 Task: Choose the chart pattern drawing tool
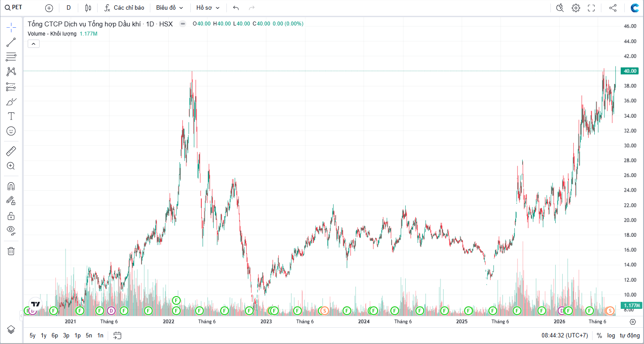click(11, 72)
